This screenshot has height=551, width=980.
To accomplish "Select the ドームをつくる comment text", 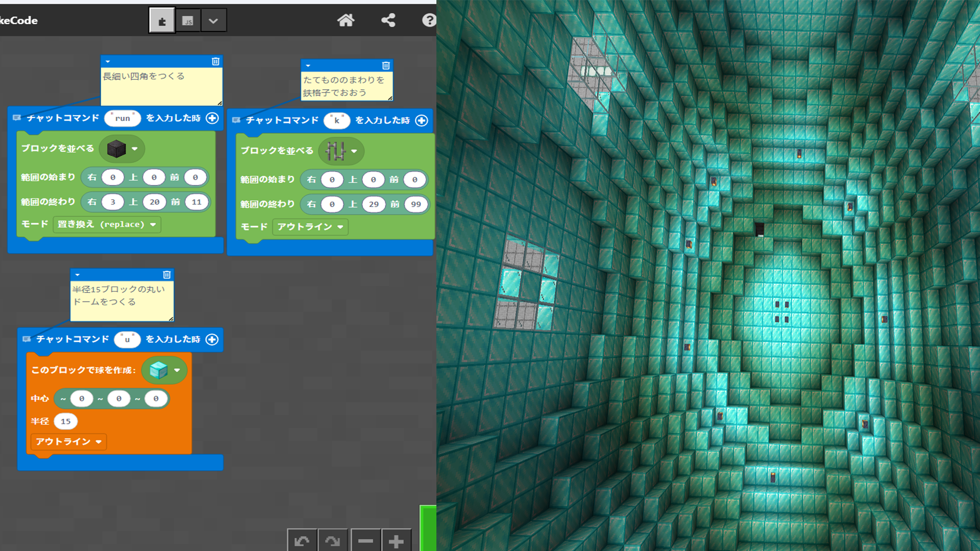I will (104, 302).
